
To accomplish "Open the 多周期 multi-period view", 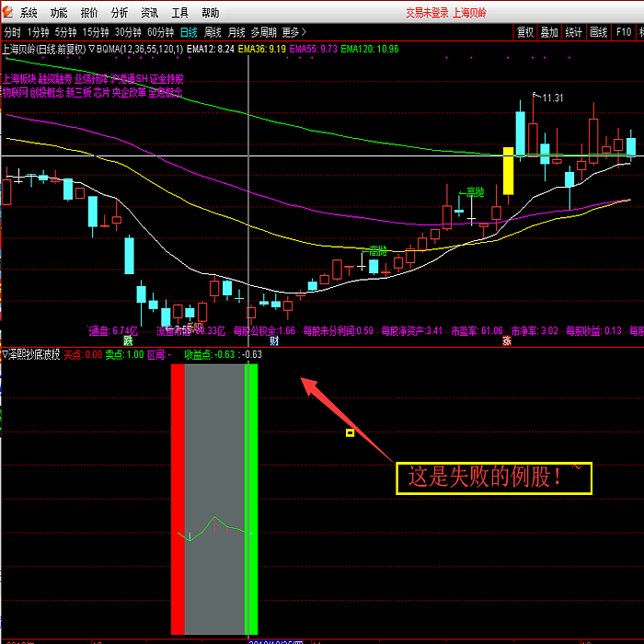I will (x=264, y=32).
